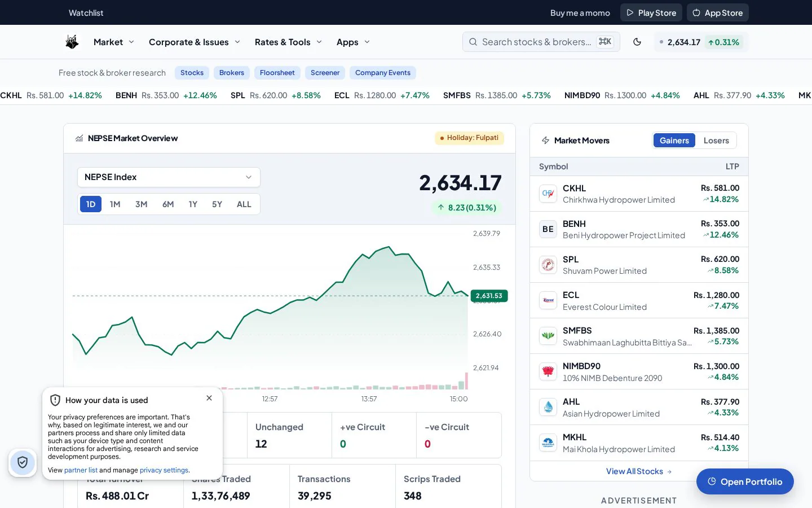Viewport: 812px width, 508px height.
Task: Select the 6M chart range
Action: pos(168,204)
